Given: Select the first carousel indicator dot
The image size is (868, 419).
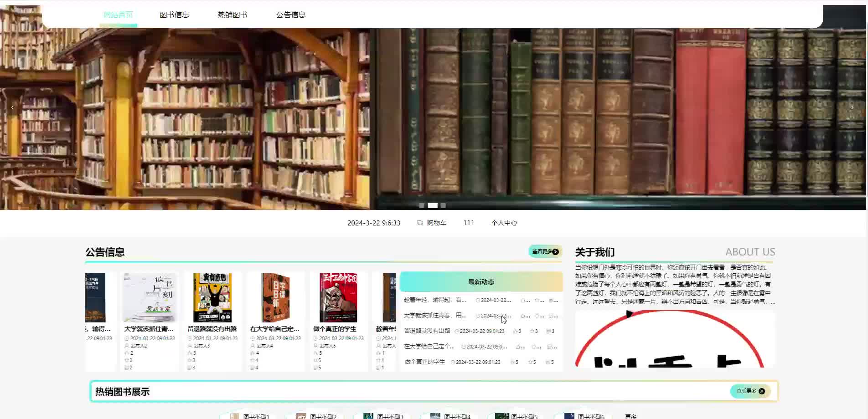Looking at the screenshot, I should click(422, 205).
